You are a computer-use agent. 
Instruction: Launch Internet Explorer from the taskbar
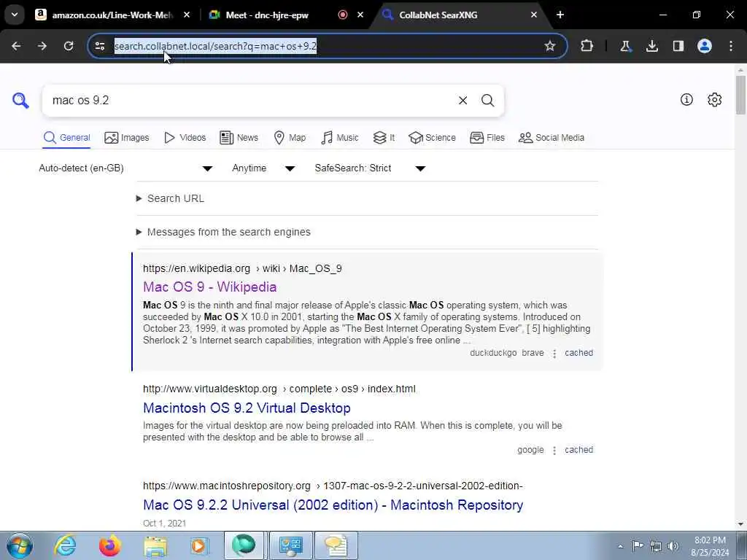tap(65, 545)
